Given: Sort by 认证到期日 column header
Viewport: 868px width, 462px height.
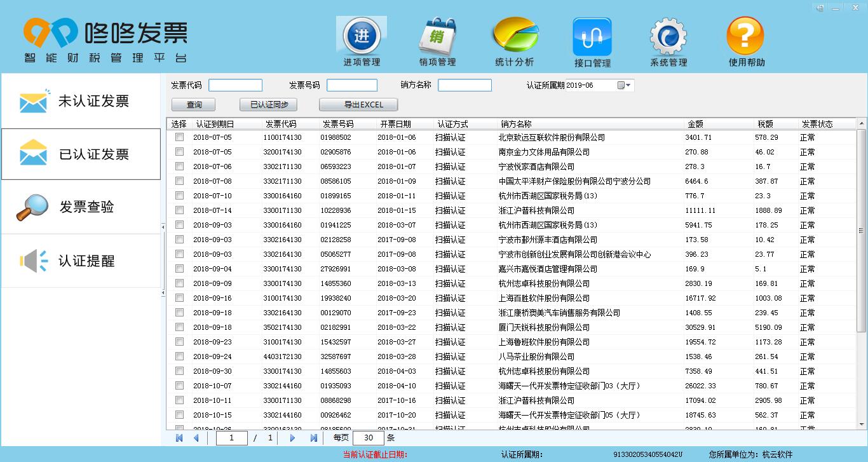Looking at the screenshot, I should pos(215,124).
